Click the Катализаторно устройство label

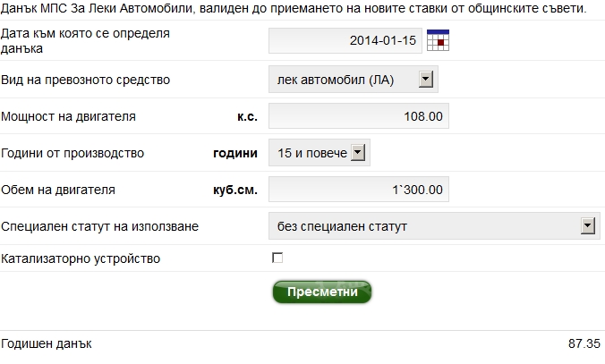[81, 258]
